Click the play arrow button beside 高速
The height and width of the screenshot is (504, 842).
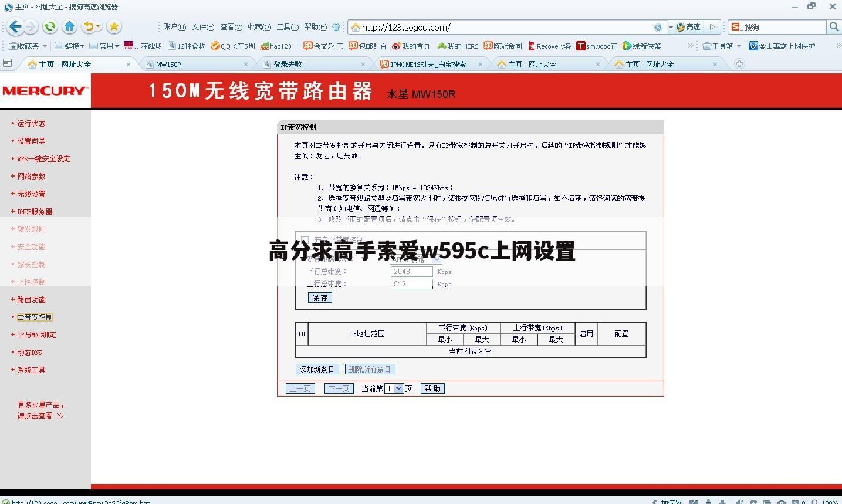712,27
